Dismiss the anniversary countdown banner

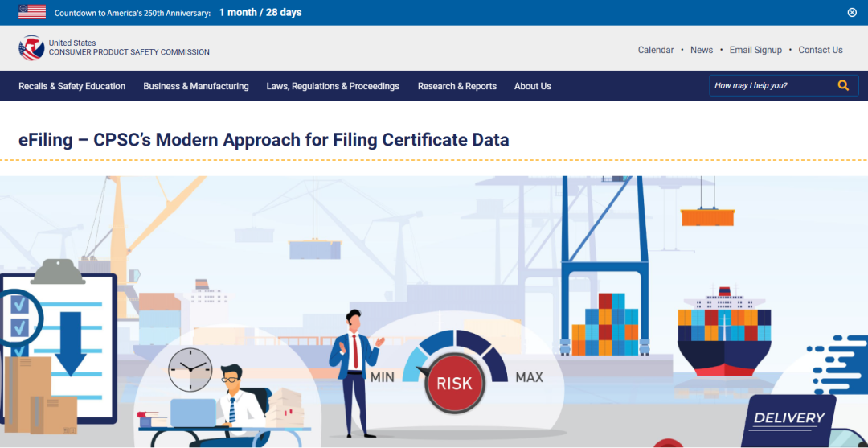[x=852, y=12]
